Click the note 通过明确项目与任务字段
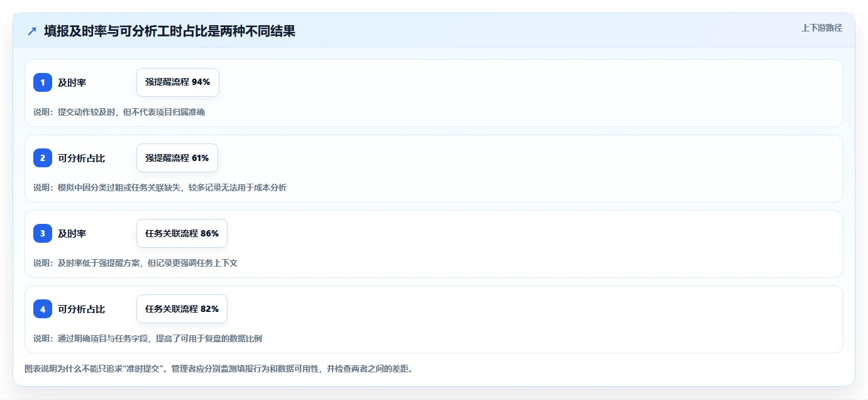This screenshot has height=400, width=868. (x=148, y=338)
